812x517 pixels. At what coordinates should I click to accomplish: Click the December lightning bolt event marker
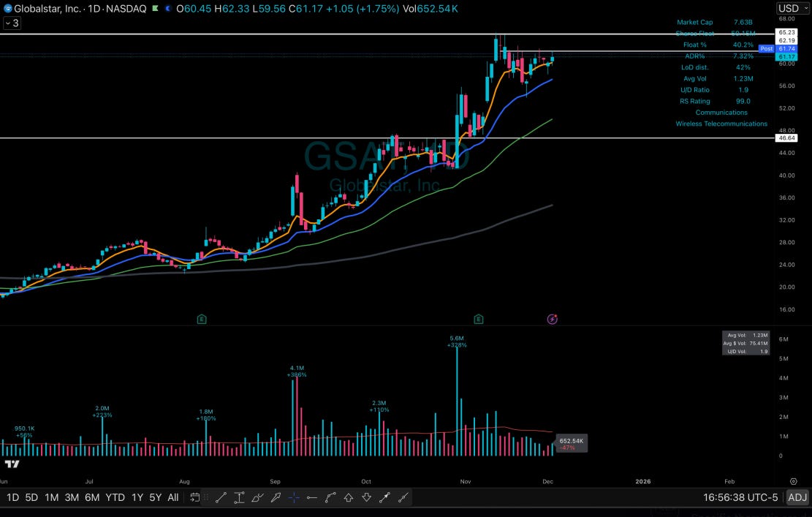(x=552, y=319)
